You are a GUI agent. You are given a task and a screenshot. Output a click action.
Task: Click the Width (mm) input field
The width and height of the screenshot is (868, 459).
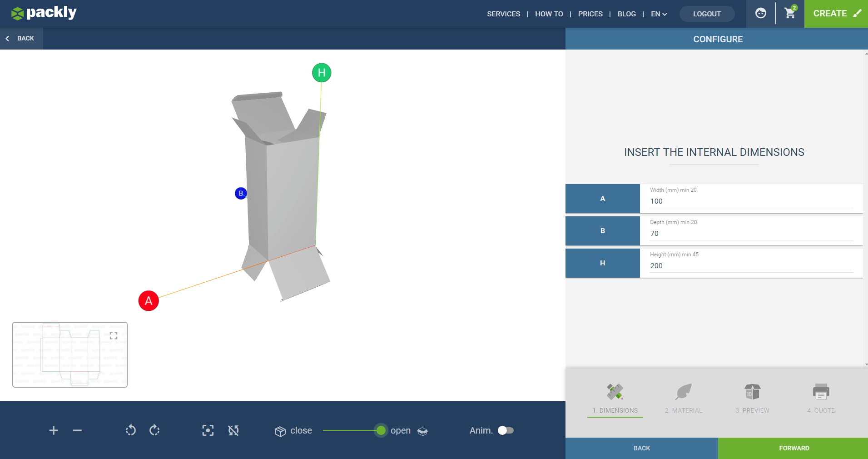tap(751, 201)
